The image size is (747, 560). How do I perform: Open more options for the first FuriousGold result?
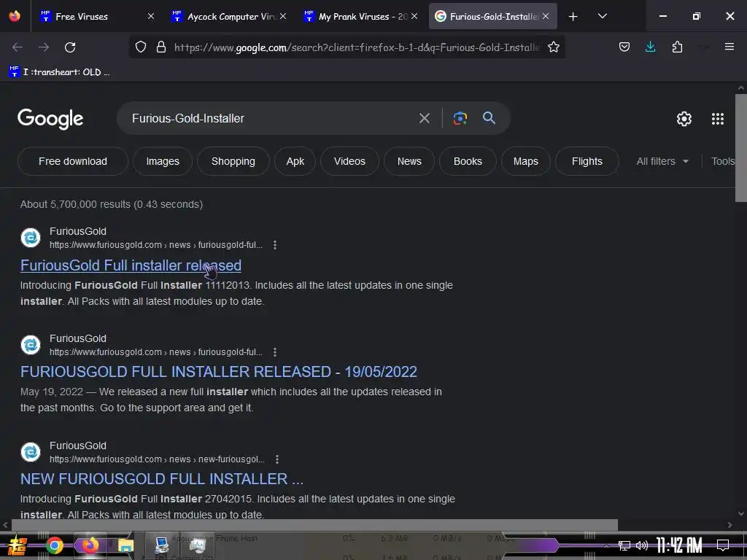pos(275,245)
